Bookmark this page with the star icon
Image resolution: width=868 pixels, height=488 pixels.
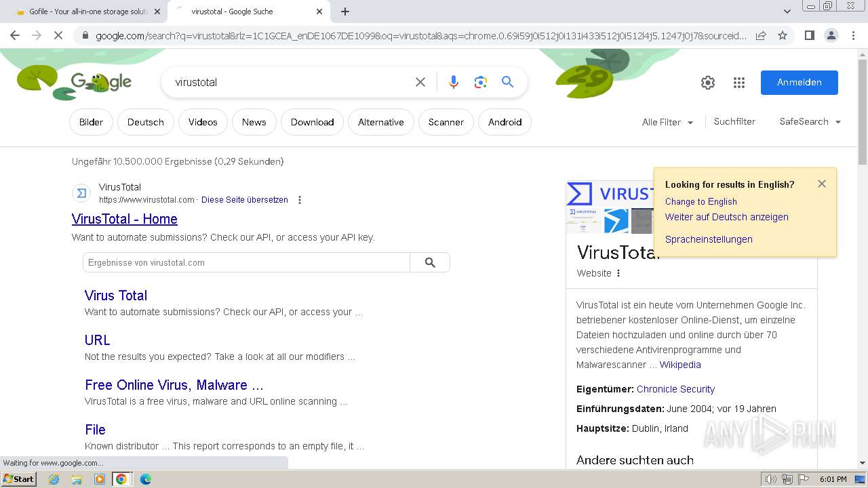(x=783, y=35)
